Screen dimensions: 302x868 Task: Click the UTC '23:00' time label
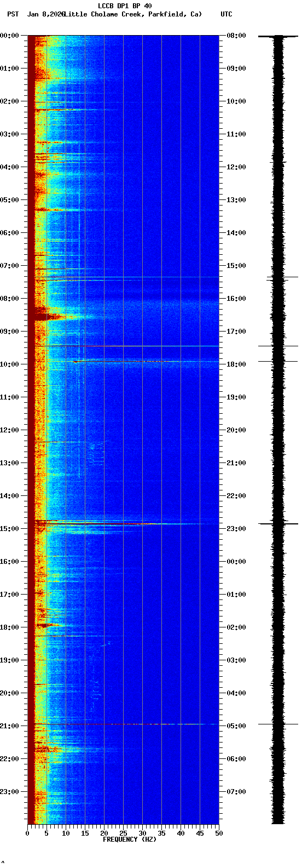pos(236,529)
